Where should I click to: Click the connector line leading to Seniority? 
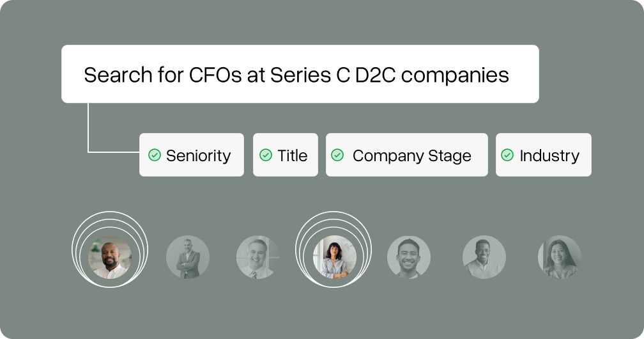[x=88, y=132]
